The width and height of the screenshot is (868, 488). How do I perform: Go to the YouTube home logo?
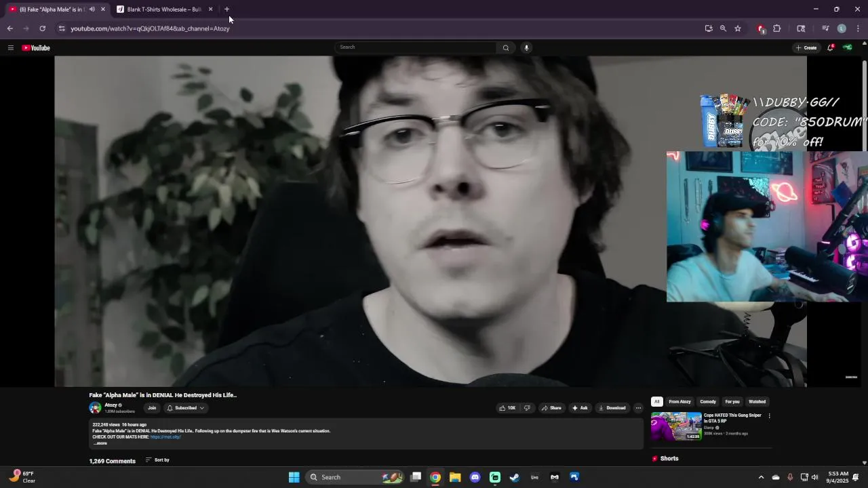tap(36, 47)
